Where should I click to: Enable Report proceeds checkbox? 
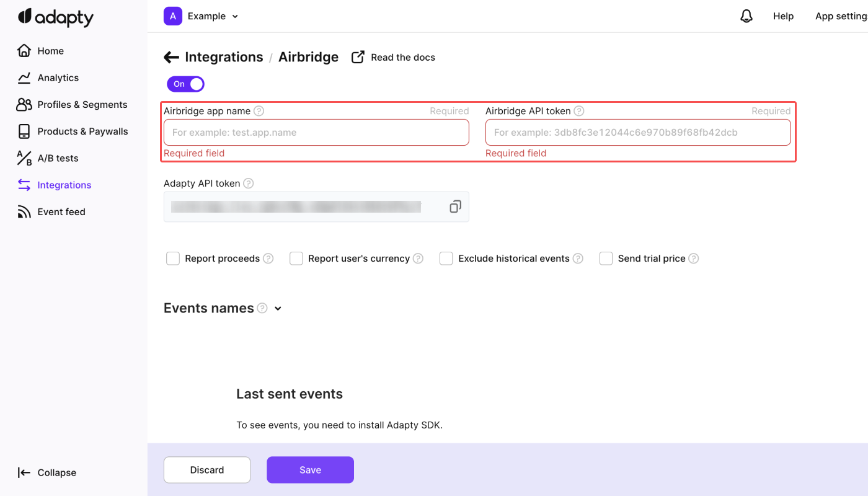pyautogui.click(x=173, y=259)
